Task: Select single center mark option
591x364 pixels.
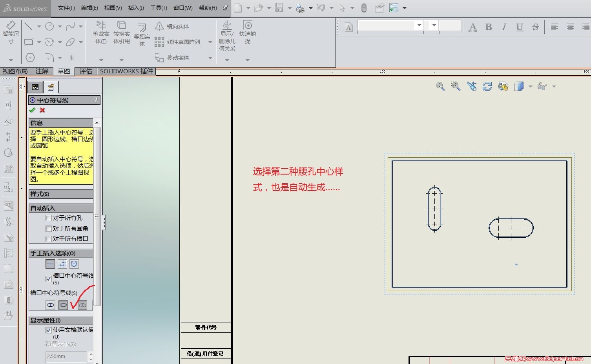Action: click(50, 264)
